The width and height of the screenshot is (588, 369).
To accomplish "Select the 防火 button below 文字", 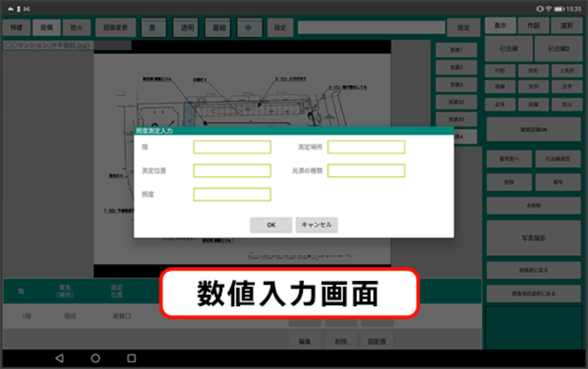I will (567, 104).
